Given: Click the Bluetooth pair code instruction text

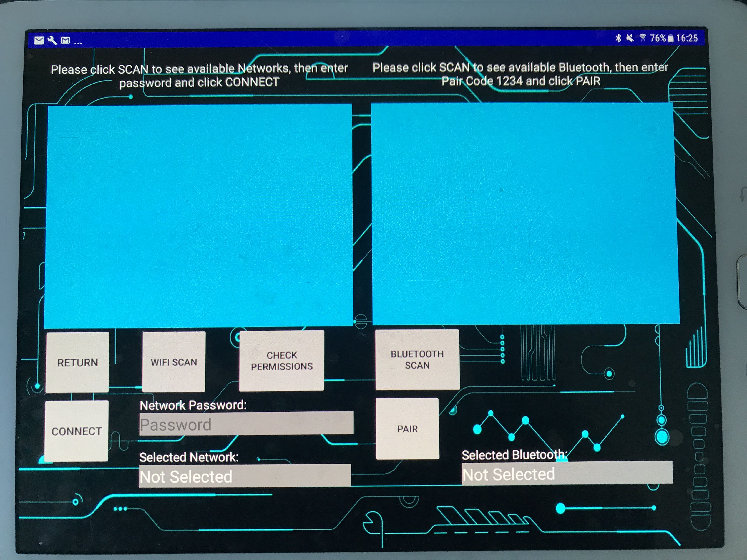Looking at the screenshot, I should [x=520, y=74].
